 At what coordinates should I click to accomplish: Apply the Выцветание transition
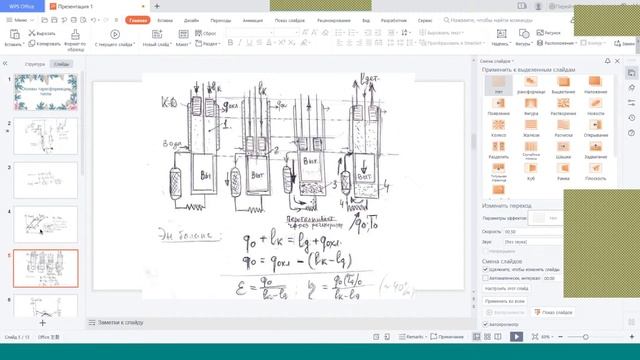pyautogui.click(x=563, y=85)
